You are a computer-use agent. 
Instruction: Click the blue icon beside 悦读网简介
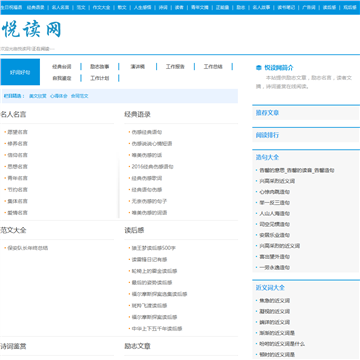point(259,68)
